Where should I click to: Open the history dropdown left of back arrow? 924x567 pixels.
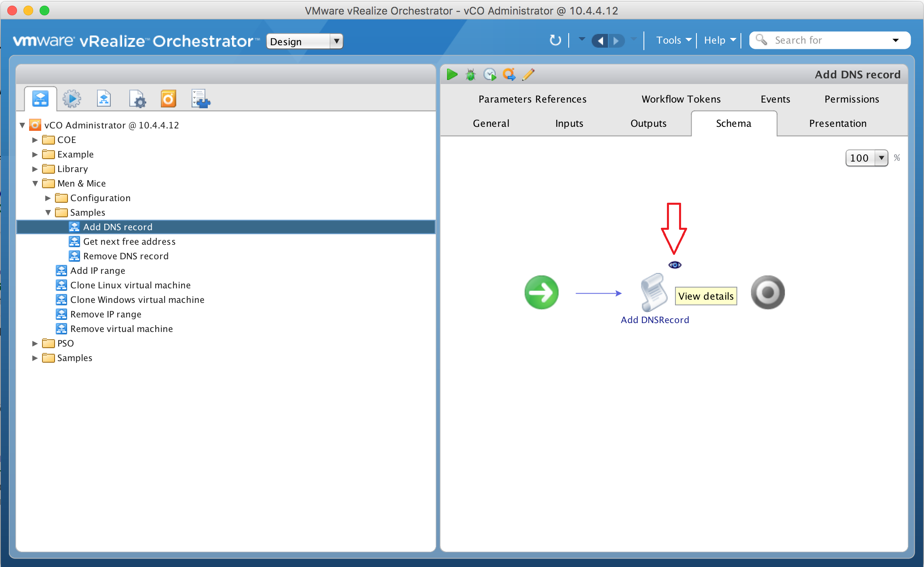pos(582,39)
